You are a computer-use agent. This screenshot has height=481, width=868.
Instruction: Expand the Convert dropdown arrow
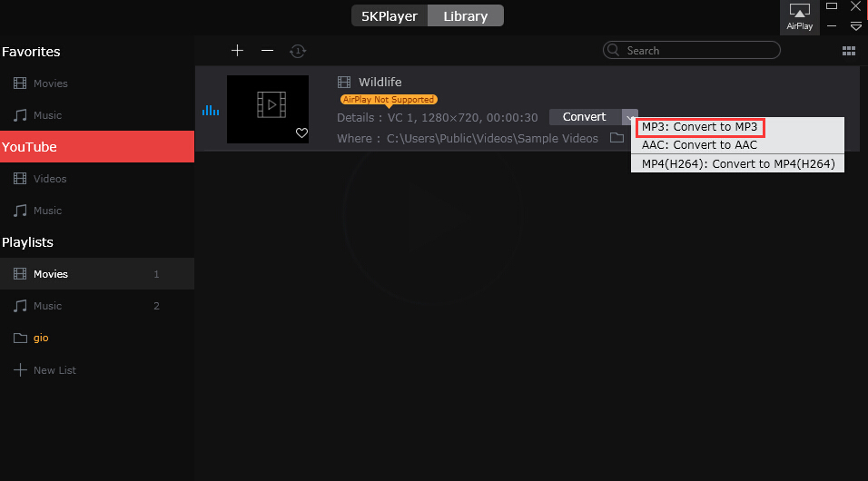(629, 117)
